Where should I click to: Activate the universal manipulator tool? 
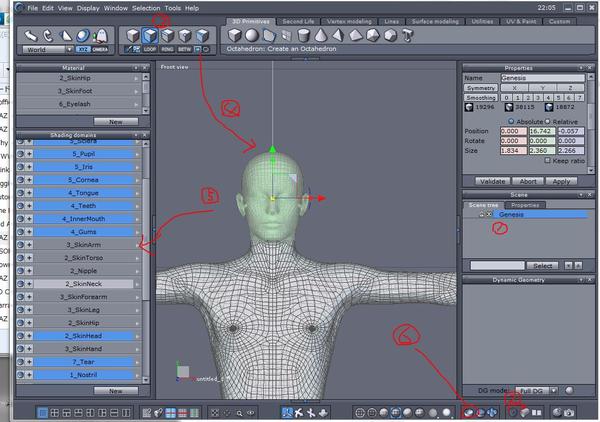83,36
